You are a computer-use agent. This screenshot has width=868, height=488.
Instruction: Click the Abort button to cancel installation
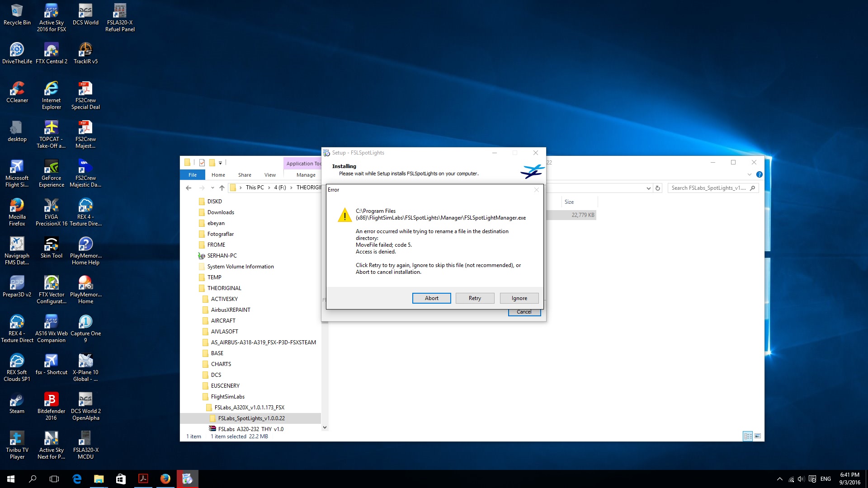[x=431, y=298]
